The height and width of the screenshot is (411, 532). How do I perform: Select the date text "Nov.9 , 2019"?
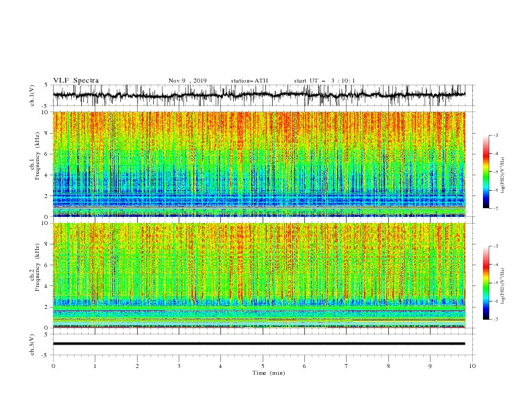187,81
